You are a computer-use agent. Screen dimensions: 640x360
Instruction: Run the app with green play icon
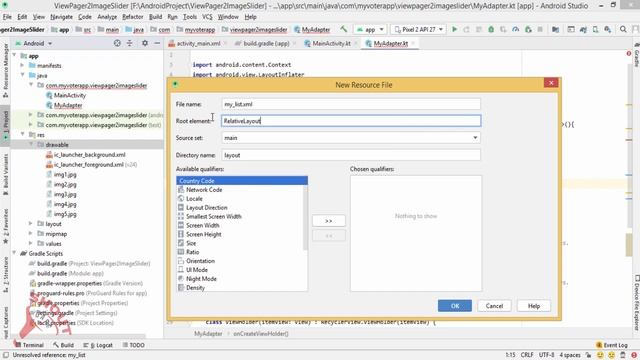[x=454, y=29]
